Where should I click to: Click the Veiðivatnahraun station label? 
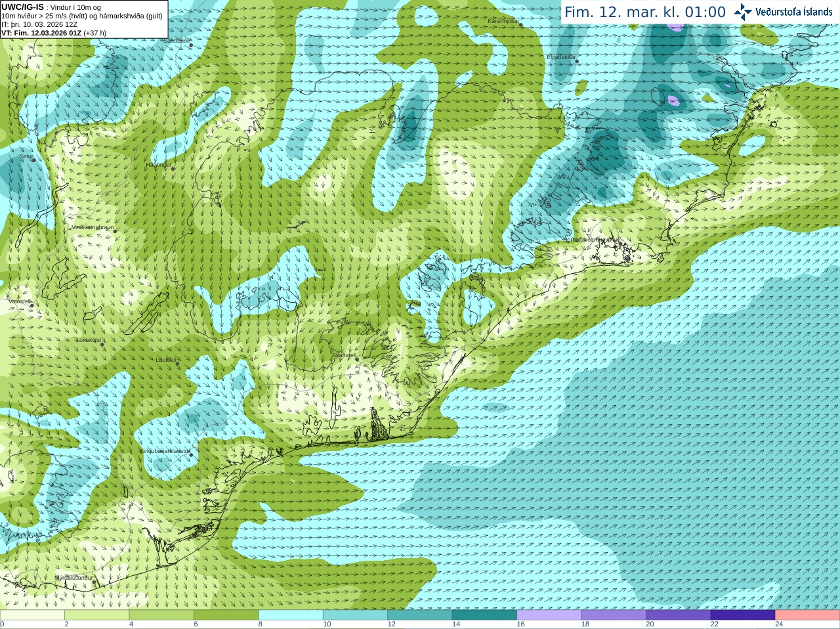[x=93, y=227]
